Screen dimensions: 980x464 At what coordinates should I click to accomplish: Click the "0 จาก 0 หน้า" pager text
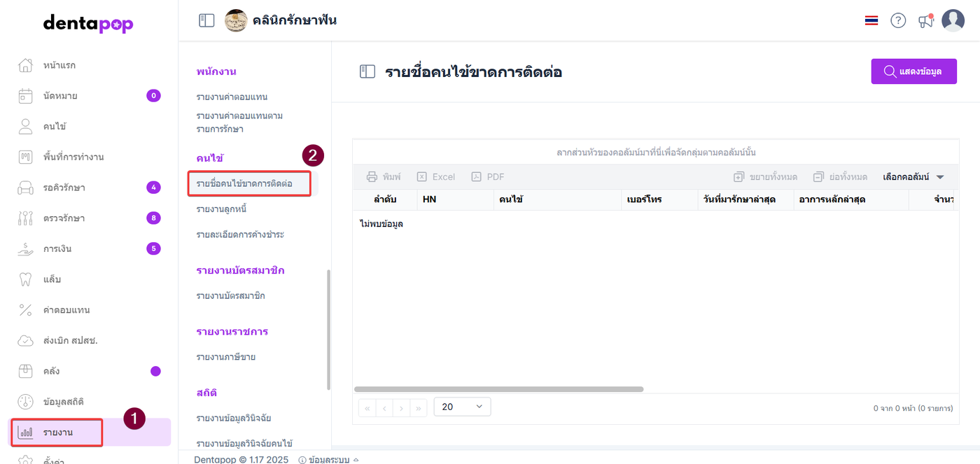[x=912, y=408]
